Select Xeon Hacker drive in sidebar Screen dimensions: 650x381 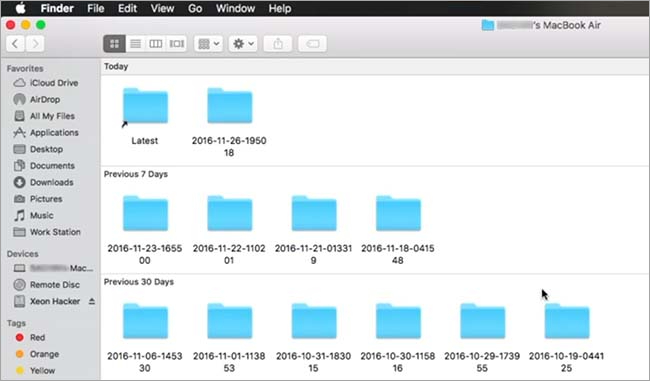[46, 301]
